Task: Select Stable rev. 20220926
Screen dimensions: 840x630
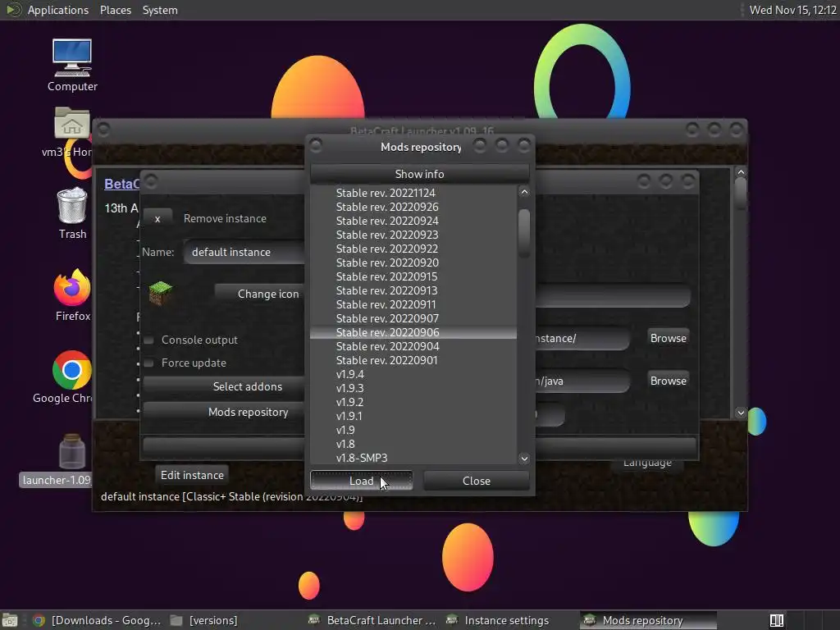Action: click(413, 207)
